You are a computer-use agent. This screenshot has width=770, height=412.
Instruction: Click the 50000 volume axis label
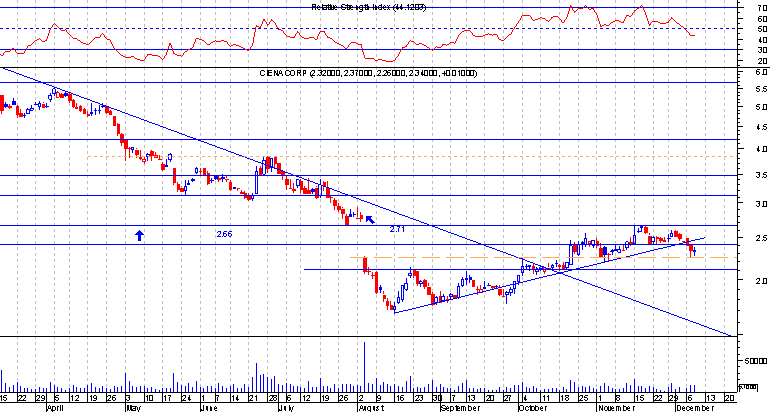756,361
